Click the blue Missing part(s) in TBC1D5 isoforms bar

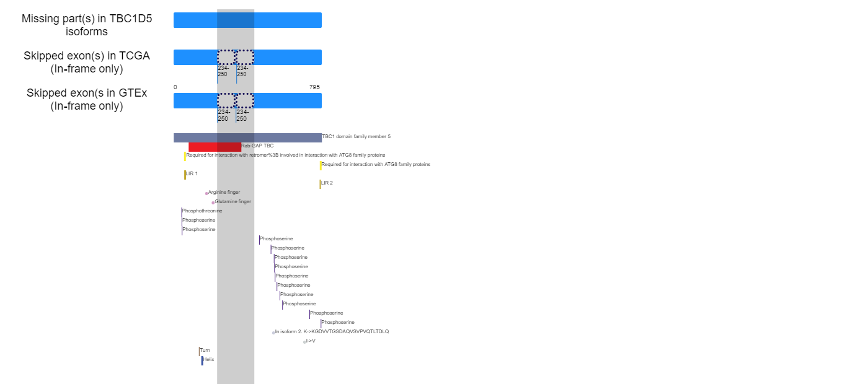247,20
